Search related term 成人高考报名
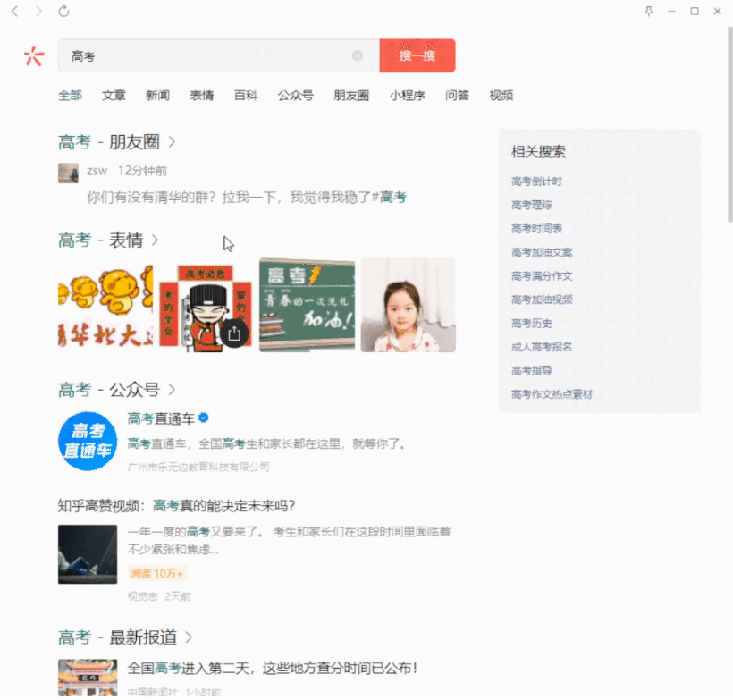The height and width of the screenshot is (700, 733). pos(542,347)
